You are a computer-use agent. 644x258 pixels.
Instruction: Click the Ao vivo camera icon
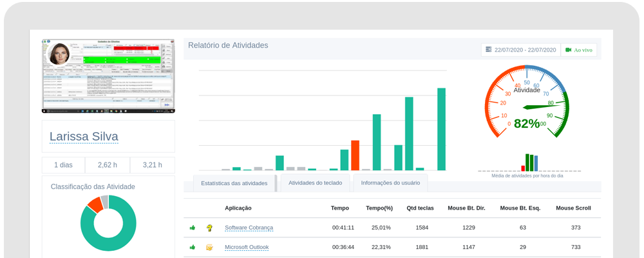point(569,50)
